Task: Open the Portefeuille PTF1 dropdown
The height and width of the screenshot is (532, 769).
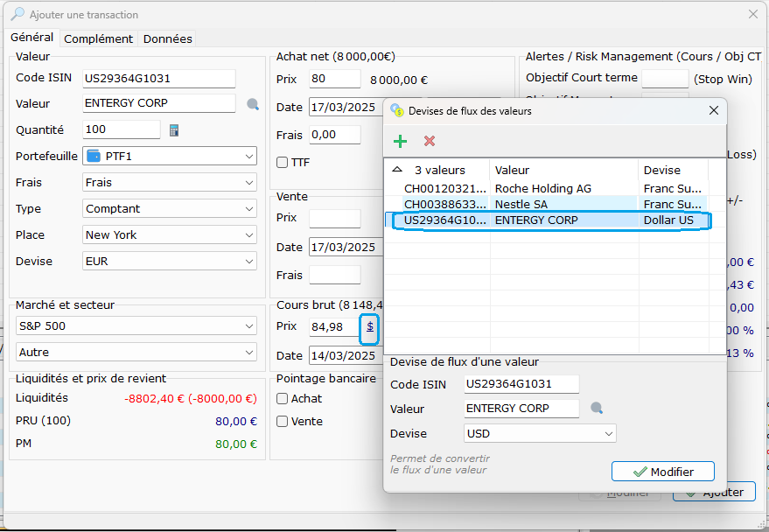Action: coord(170,156)
